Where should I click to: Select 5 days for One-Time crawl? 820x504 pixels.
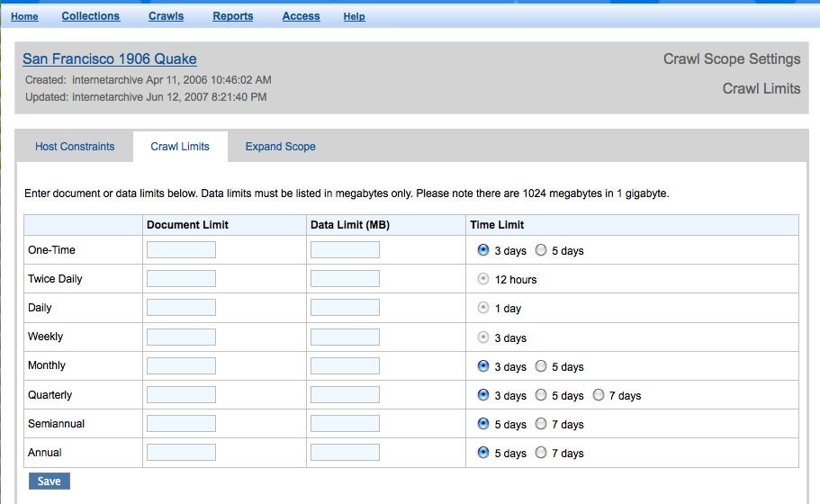pos(541,250)
